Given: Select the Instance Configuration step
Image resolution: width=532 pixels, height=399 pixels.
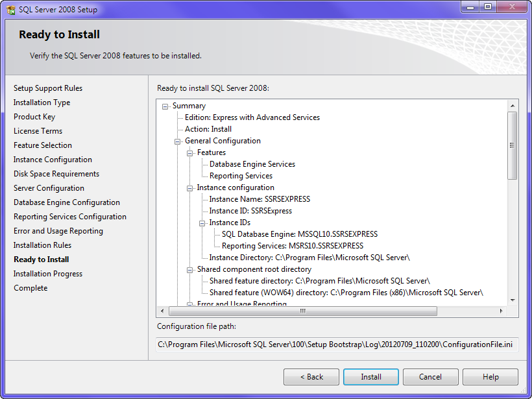Looking at the screenshot, I should click(53, 160).
